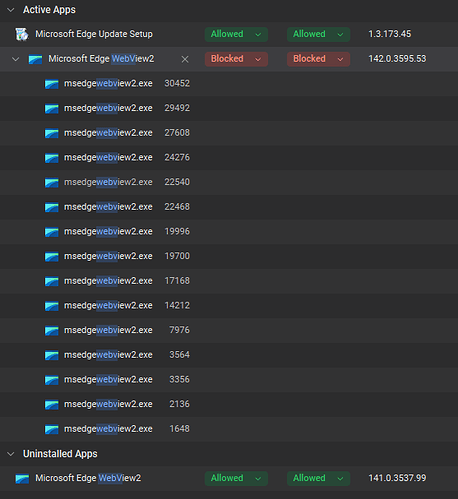Image resolution: width=458 pixels, height=499 pixels.
Task: Click icon of process 27608
Action: click(52, 133)
